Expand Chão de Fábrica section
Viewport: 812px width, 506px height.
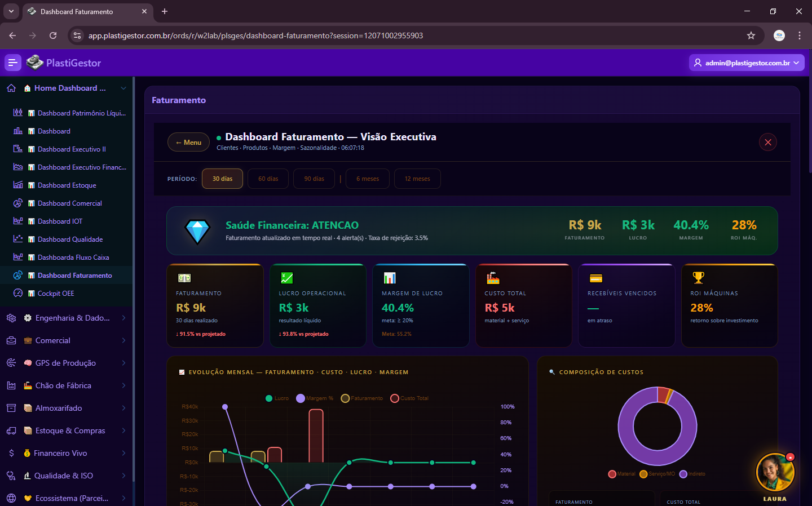123,385
